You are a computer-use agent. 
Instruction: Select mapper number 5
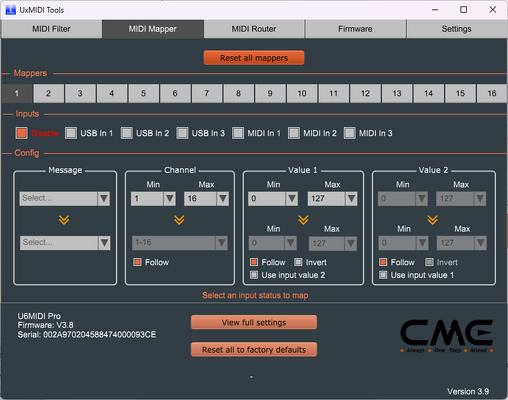[143, 93]
